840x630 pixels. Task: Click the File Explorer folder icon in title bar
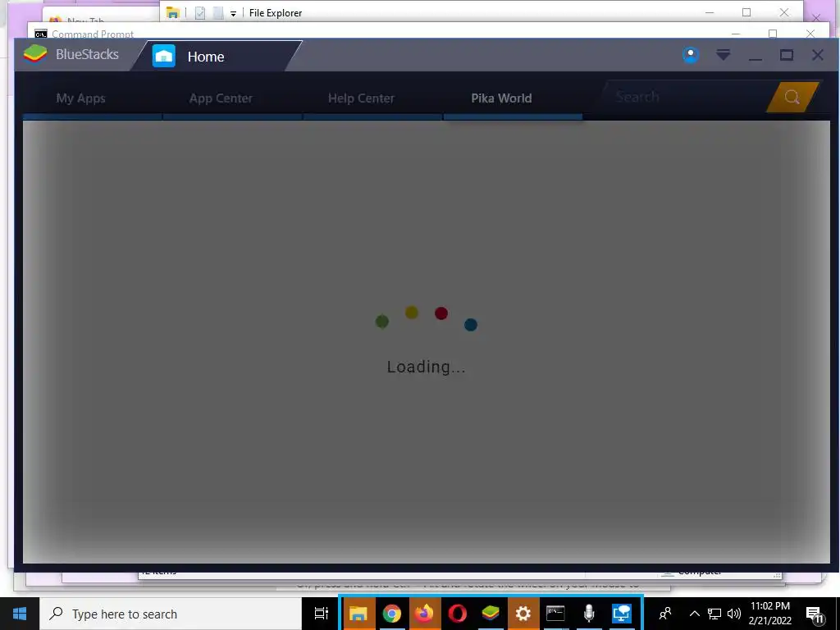click(x=172, y=12)
